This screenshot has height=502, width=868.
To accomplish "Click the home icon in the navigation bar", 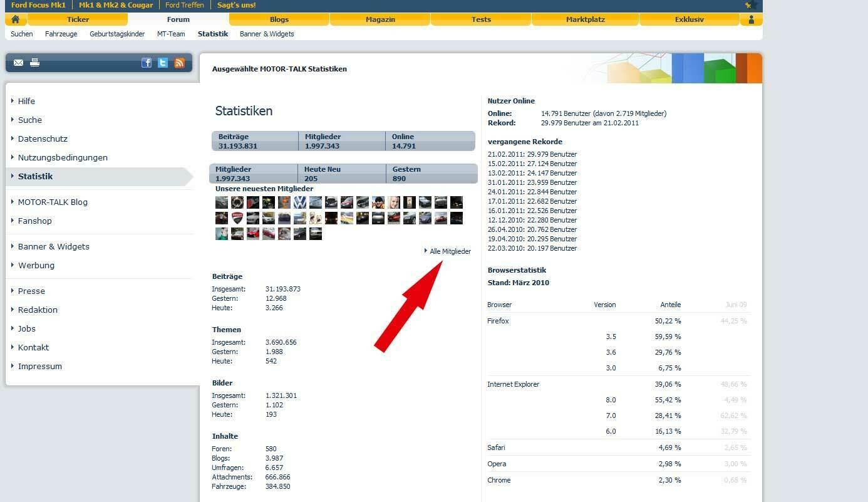I will (x=16, y=19).
